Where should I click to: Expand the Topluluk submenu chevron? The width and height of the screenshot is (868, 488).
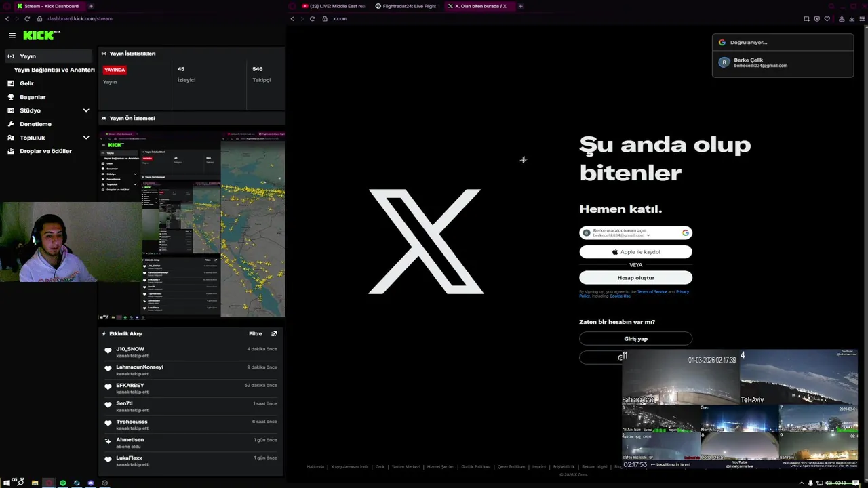[86, 138]
